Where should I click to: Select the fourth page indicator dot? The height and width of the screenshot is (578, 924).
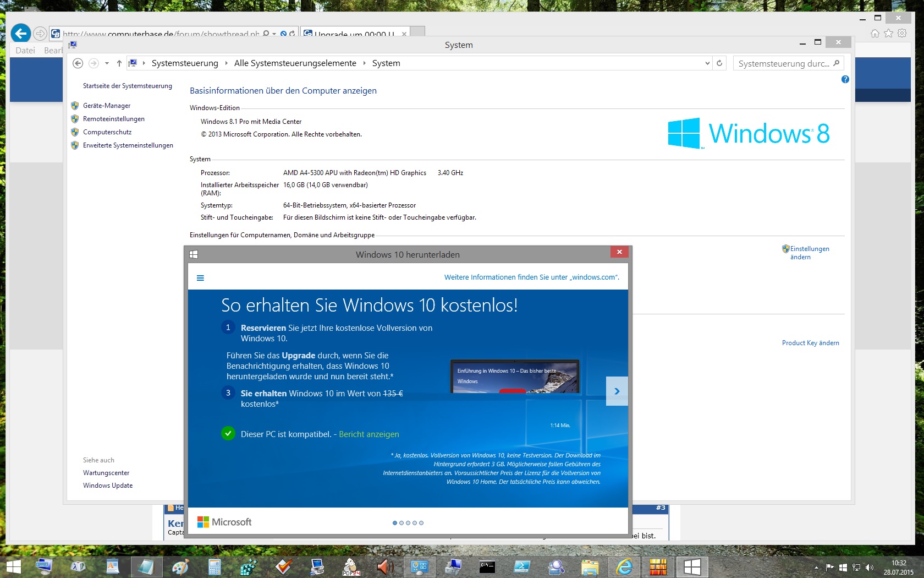415,523
